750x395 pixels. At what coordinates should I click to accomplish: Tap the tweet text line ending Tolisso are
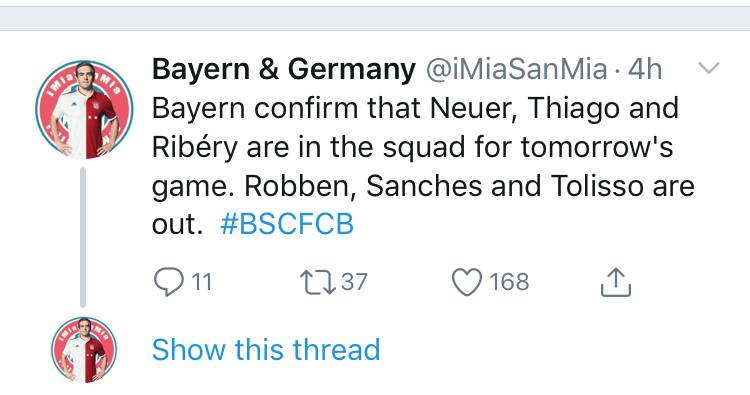pos(423,186)
